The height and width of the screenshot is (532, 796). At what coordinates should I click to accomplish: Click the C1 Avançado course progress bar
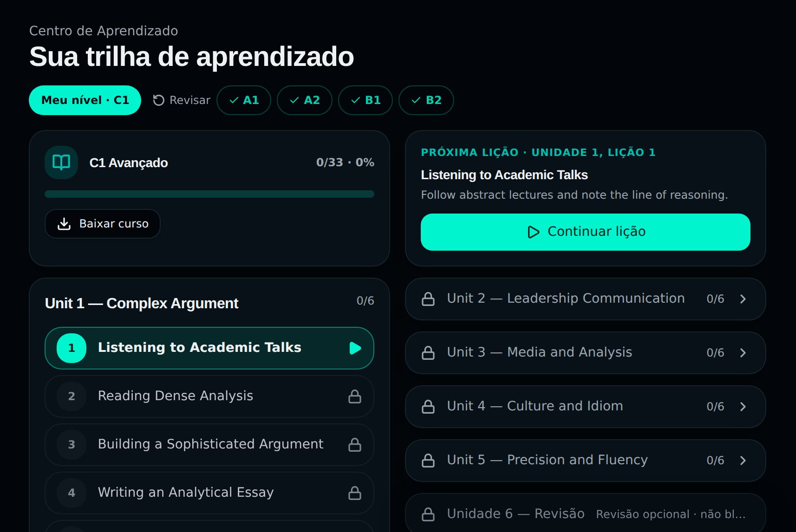(x=209, y=194)
